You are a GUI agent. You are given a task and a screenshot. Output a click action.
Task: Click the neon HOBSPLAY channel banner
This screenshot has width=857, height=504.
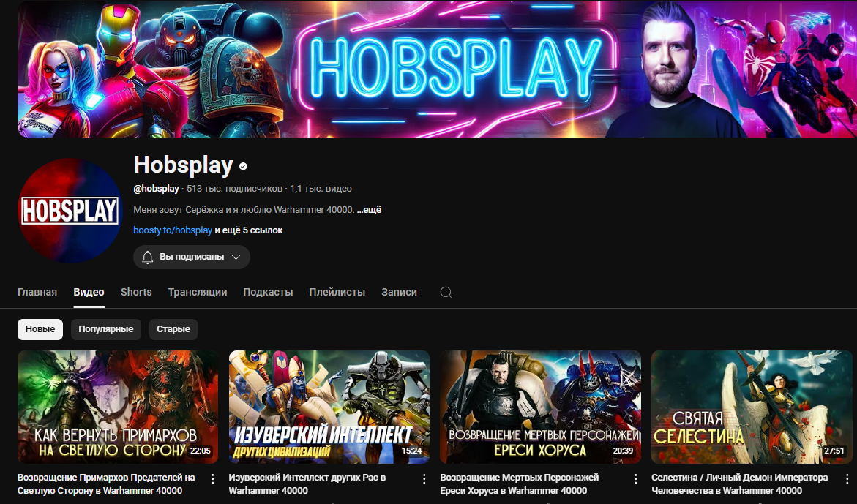point(437,69)
